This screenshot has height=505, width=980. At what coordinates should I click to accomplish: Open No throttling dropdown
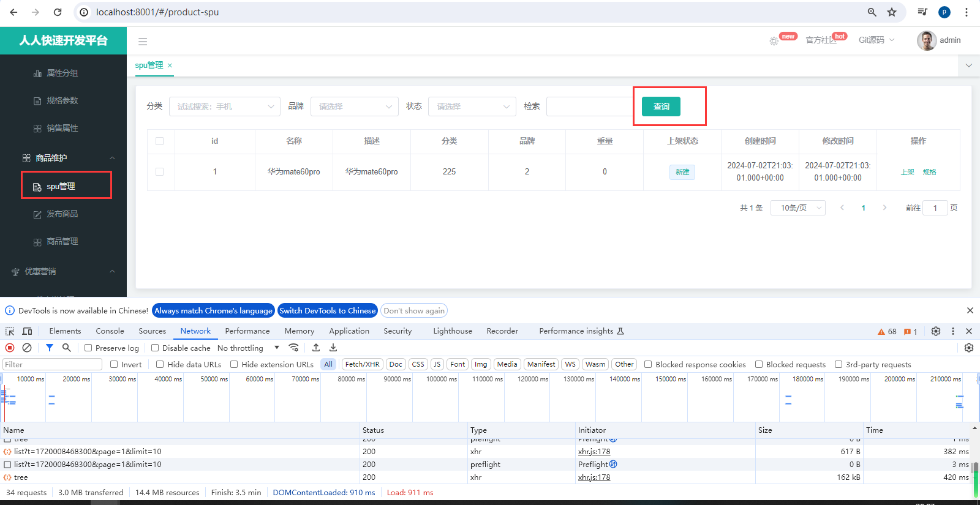248,348
